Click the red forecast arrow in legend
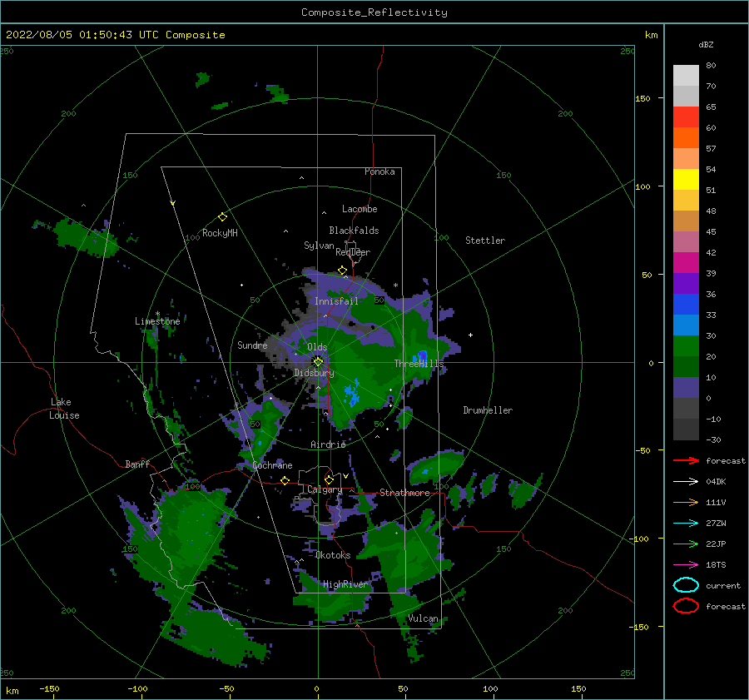Viewport: 749px width, 700px height. [x=686, y=460]
